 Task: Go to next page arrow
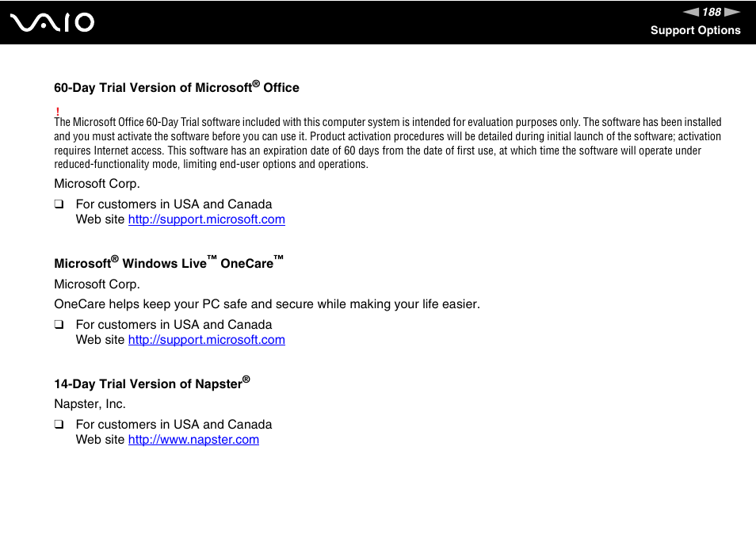click(x=732, y=12)
